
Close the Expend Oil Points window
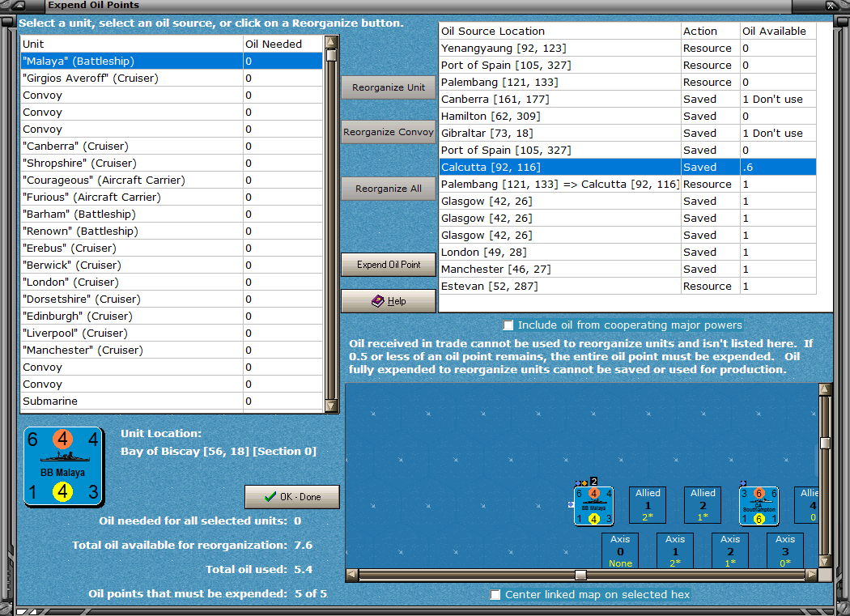[831, 6]
